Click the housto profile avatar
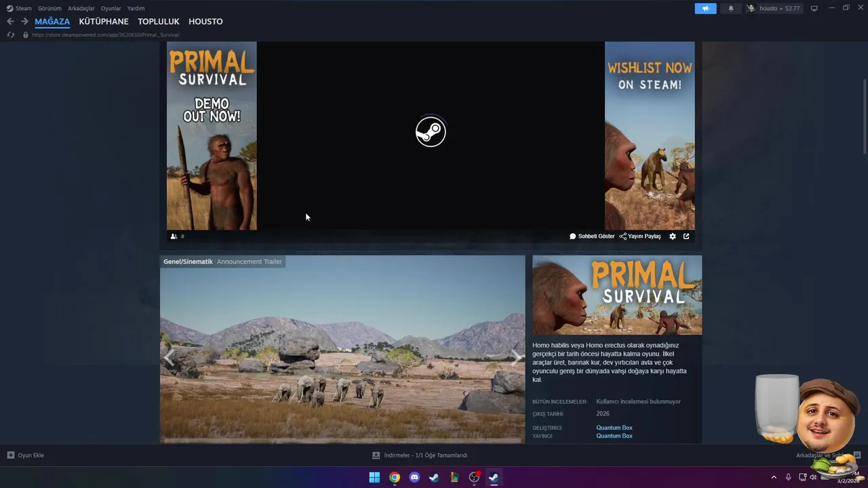 click(x=751, y=8)
